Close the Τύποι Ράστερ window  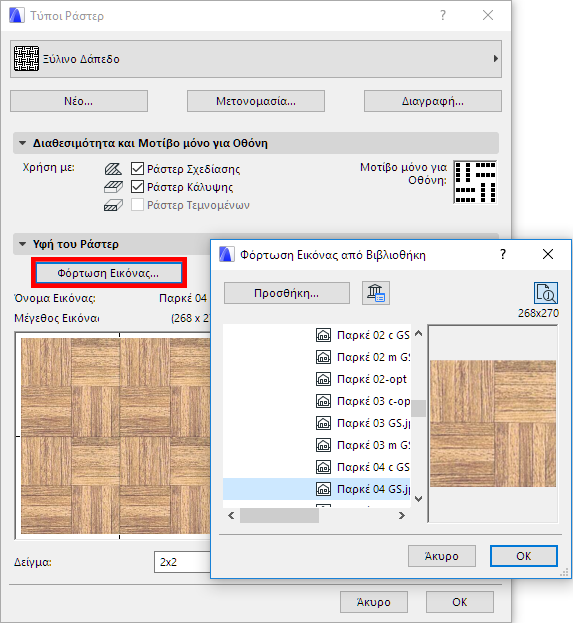pos(488,15)
